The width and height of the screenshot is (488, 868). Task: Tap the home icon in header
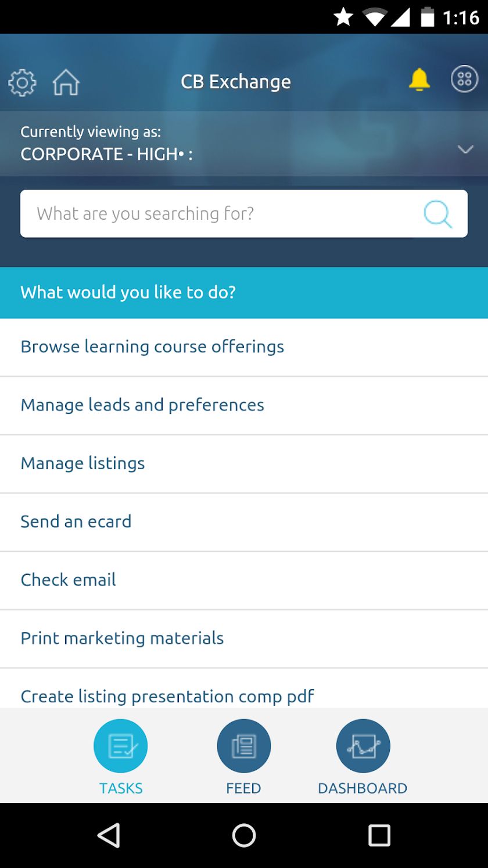(x=66, y=83)
